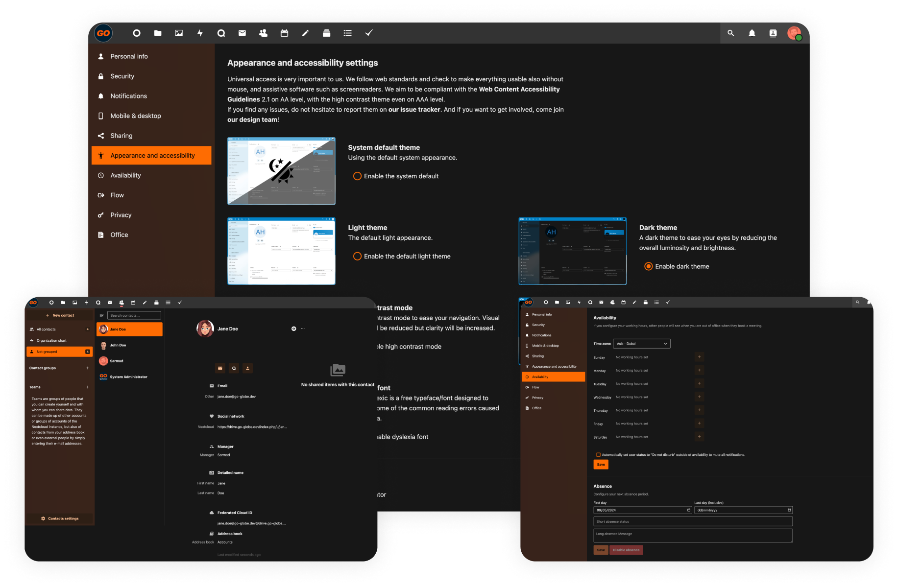Open Privacy in the large settings sidebar
Image resolution: width=898 pixels, height=588 pixels.
(x=121, y=215)
